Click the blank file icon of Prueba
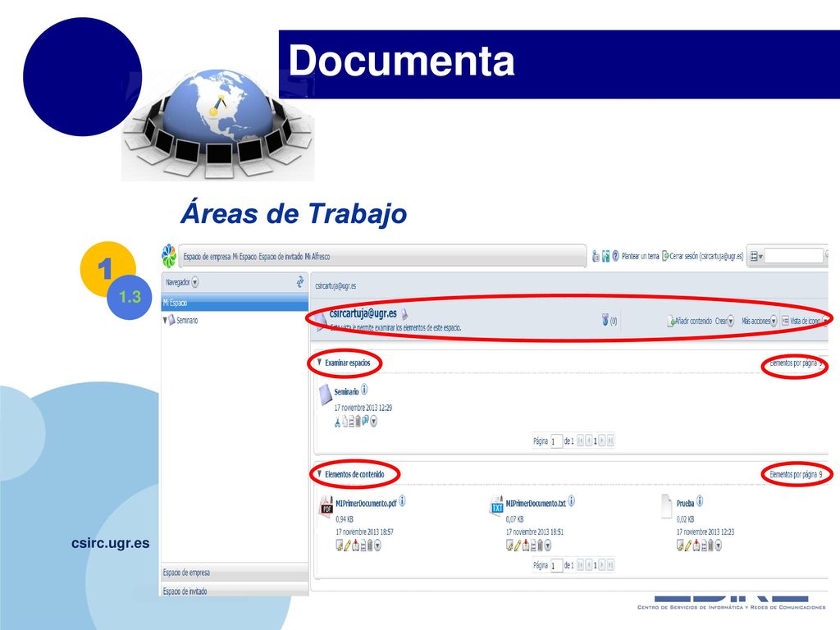Image resolution: width=840 pixels, height=630 pixels. click(x=666, y=506)
